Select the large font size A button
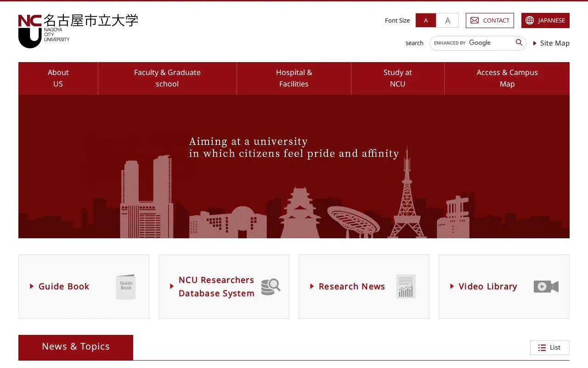This screenshot has height=368, width=588. click(447, 20)
